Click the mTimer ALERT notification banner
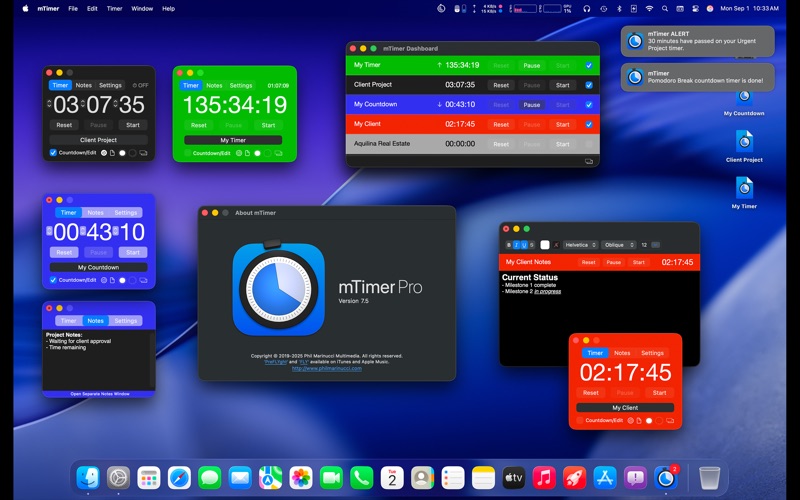Image resolution: width=800 pixels, height=500 pixels. (x=697, y=41)
